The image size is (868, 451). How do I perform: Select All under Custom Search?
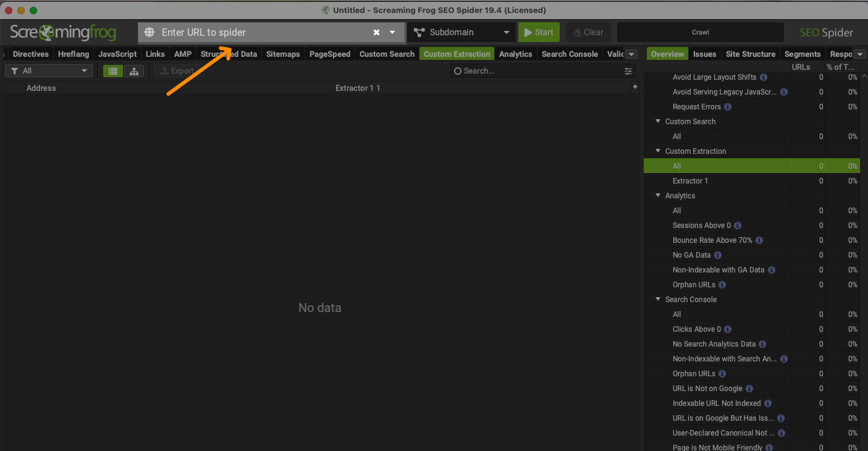(x=751, y=137)
